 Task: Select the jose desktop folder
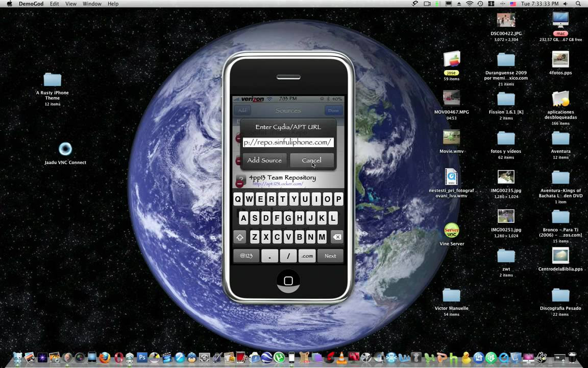(452, 59)
